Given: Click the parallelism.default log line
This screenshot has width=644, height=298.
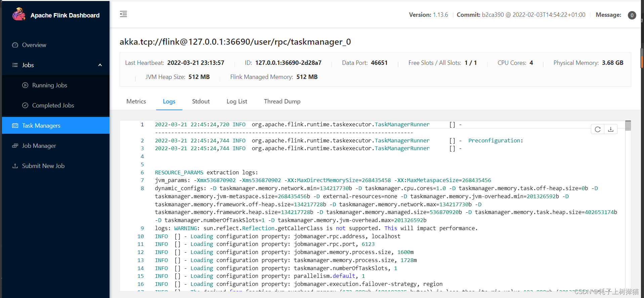Looking at the screenshot, I should 260,276.
